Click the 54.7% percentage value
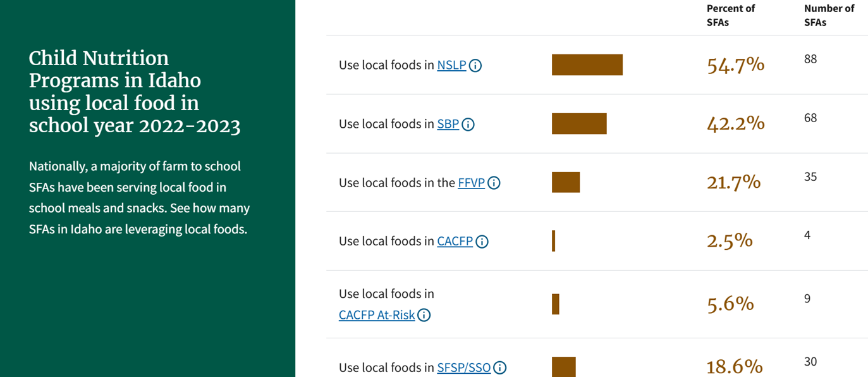This screenshot has height=377, width=868. tap(735, 65)
